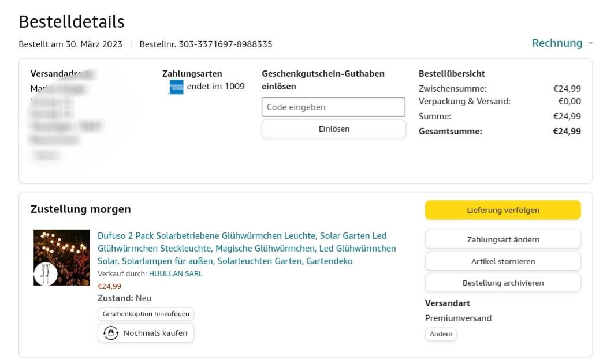Click the round badge icon on product image
The image size is (603, 364).
click(45, 273)
